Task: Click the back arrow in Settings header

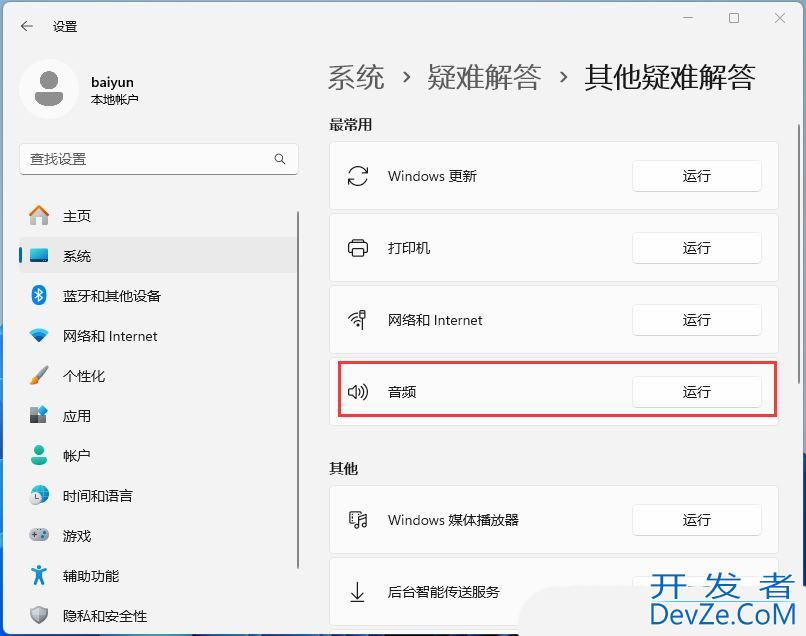Action: tap(27, 26)
